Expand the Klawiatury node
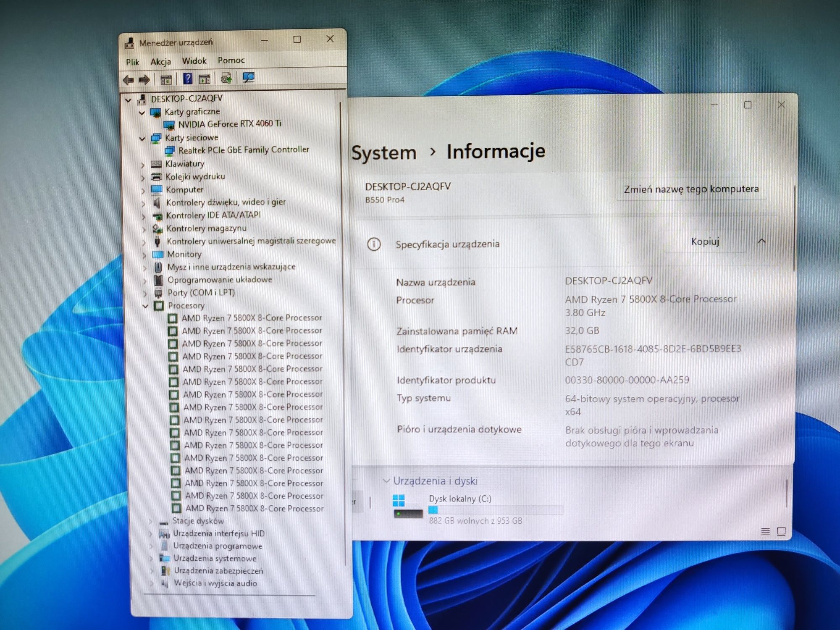840x630 pixels. (x=143, y=165)
